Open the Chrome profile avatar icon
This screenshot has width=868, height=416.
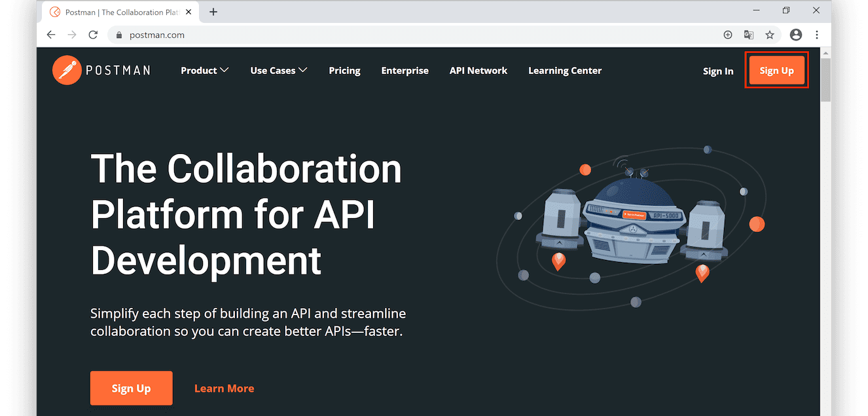796,35
